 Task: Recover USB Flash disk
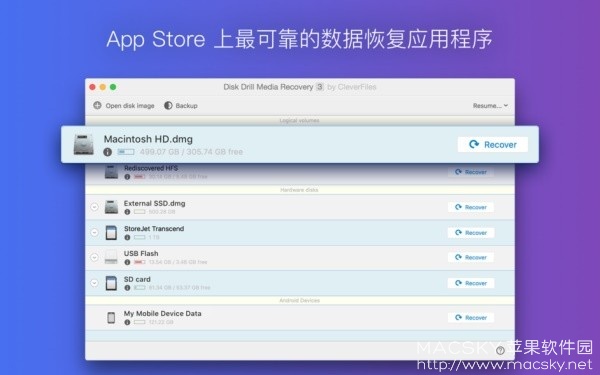coord(471,257)
